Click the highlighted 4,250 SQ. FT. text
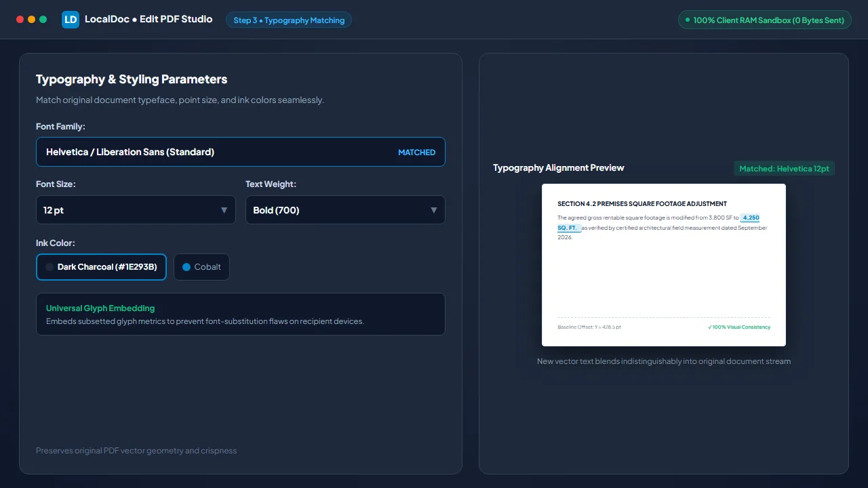This screenshot has width=868, height=488. click(749, 218)
